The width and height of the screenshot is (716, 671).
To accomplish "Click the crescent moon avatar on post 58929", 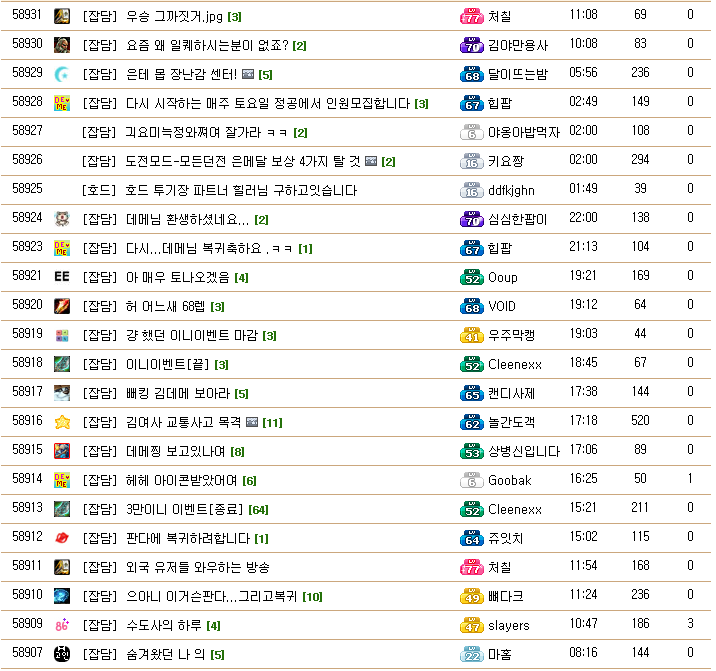I will pyautogui.click(x=61, y=74).
